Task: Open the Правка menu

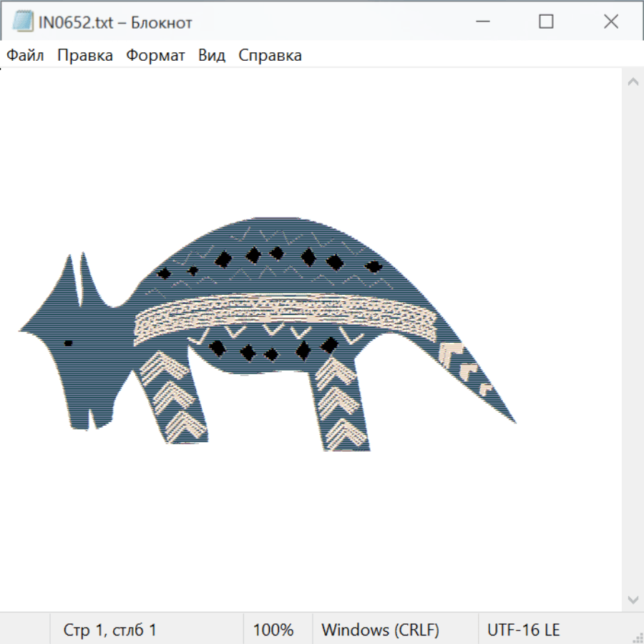Action: (85, 56)
